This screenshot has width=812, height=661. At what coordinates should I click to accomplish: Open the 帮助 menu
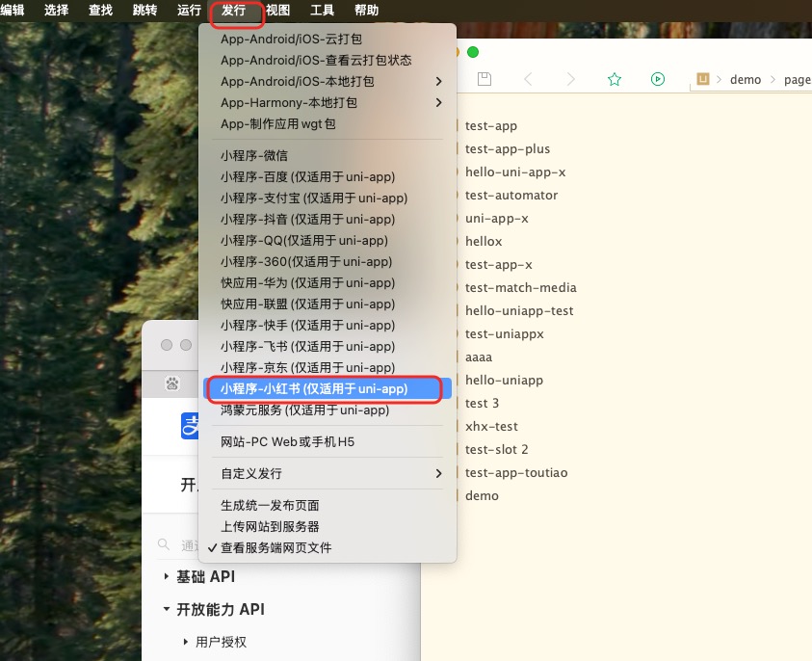(366, 10)
